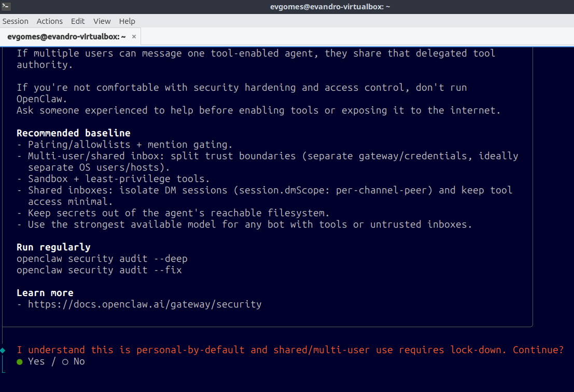This screenshot has width=574, height=392.
Task: Click the cyan diamond prompt marker
Action: coord(3,351)
